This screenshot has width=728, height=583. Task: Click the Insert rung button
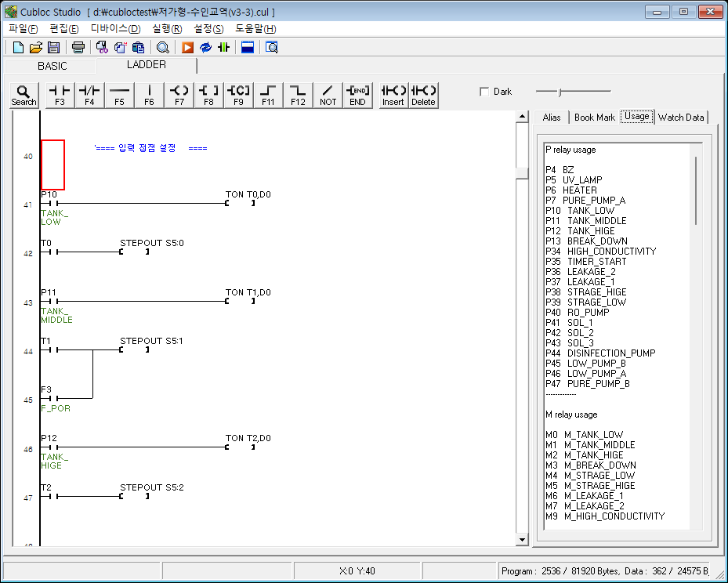coord(393,95)
